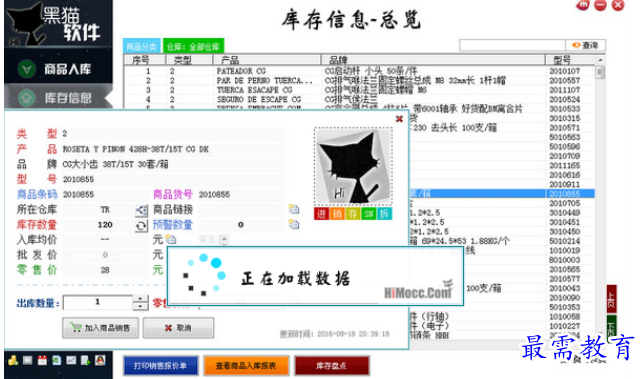This screenshot has height=379, width=643.
Task: Click the 上页 previous page button
Action: point(611,299)
